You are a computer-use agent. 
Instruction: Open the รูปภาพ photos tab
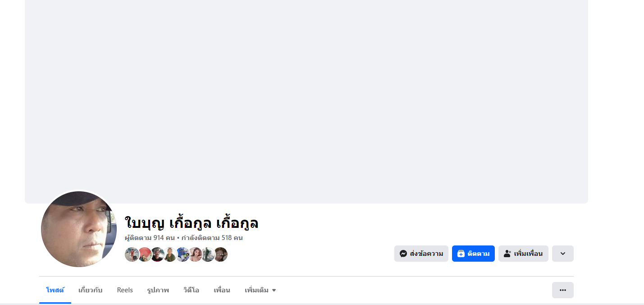[158, 290]
